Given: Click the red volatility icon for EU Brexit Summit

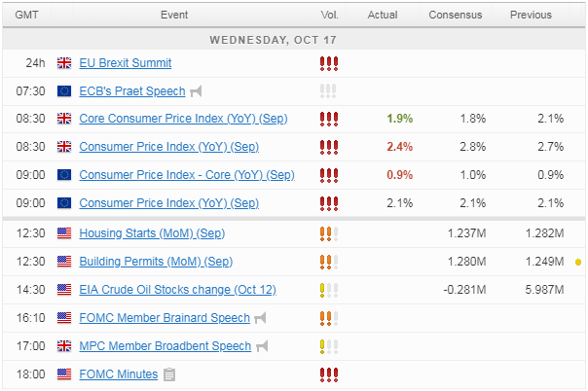Looking at the screenshot, I should 329,63.
